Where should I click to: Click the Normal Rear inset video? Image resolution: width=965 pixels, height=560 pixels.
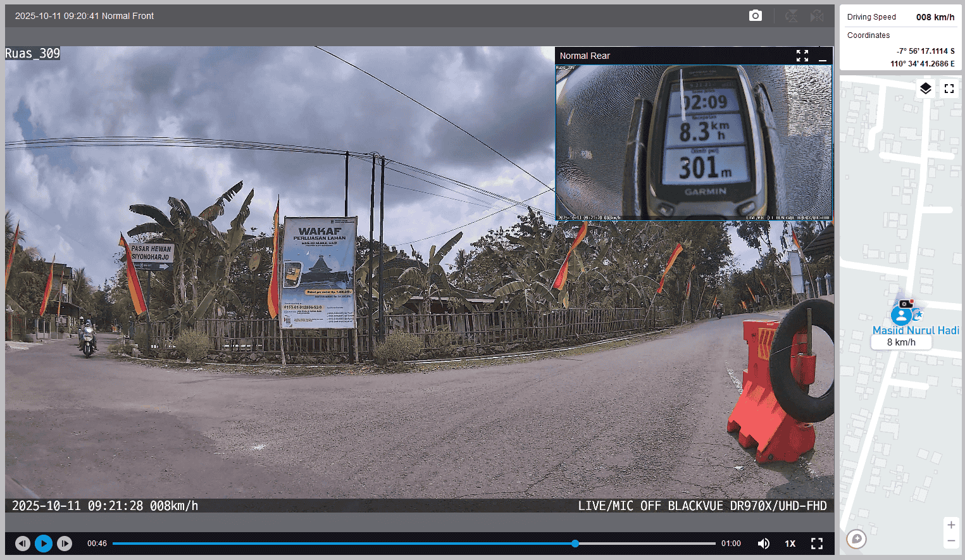tap(694, 142)
